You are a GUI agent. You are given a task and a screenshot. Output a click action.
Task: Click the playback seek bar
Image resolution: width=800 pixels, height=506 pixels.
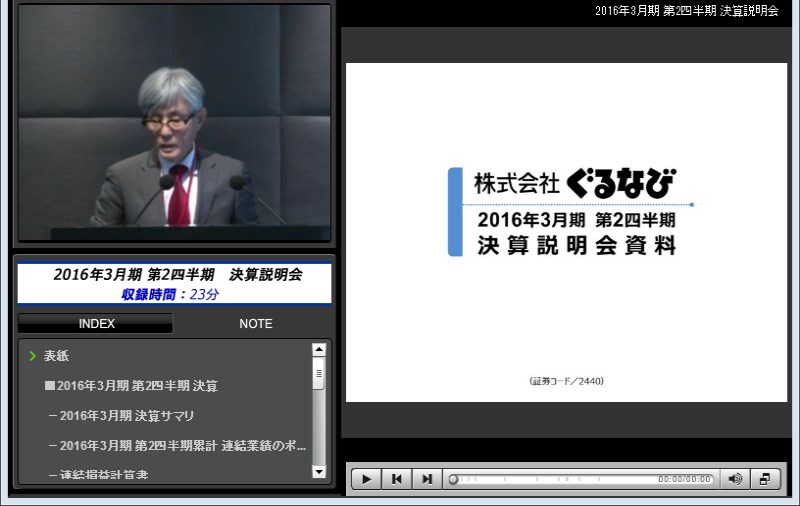click(x=581, y=479)
